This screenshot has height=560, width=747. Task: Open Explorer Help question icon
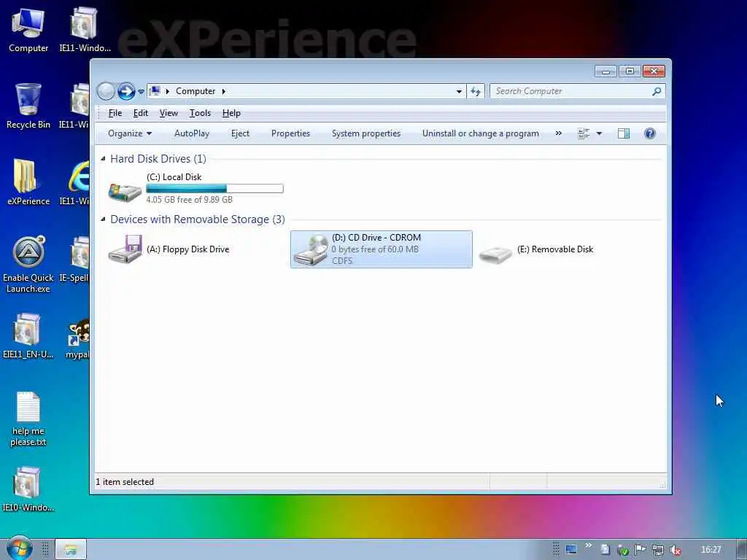click(x=650, y=133)
